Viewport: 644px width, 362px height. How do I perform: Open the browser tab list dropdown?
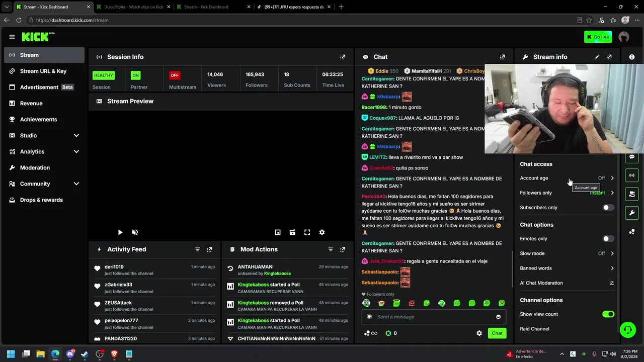pos(7,7)
